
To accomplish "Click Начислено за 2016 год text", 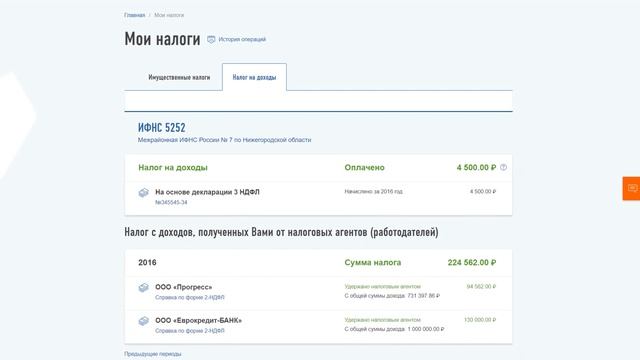I will coord(373,191).
